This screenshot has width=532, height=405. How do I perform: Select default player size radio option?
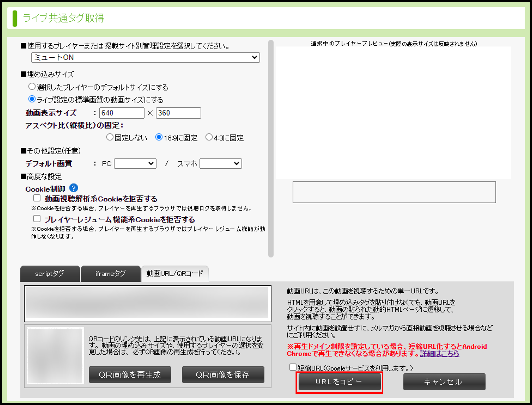32,87
